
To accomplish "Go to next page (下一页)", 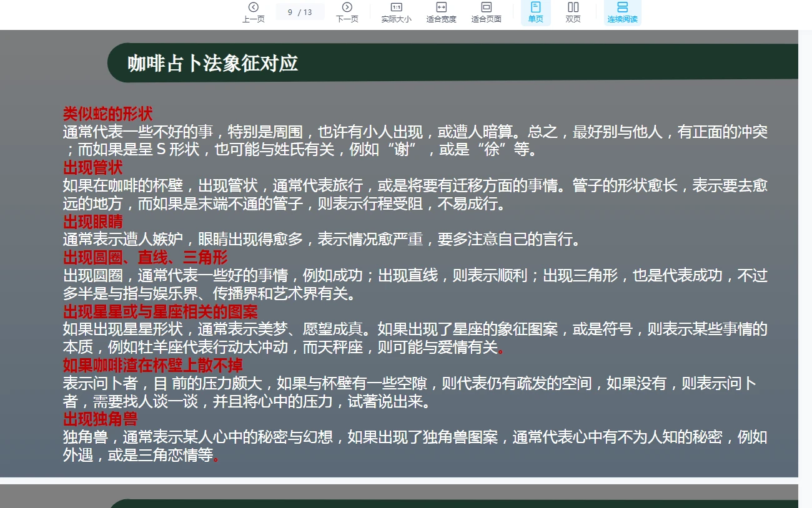I will (347, 12).
